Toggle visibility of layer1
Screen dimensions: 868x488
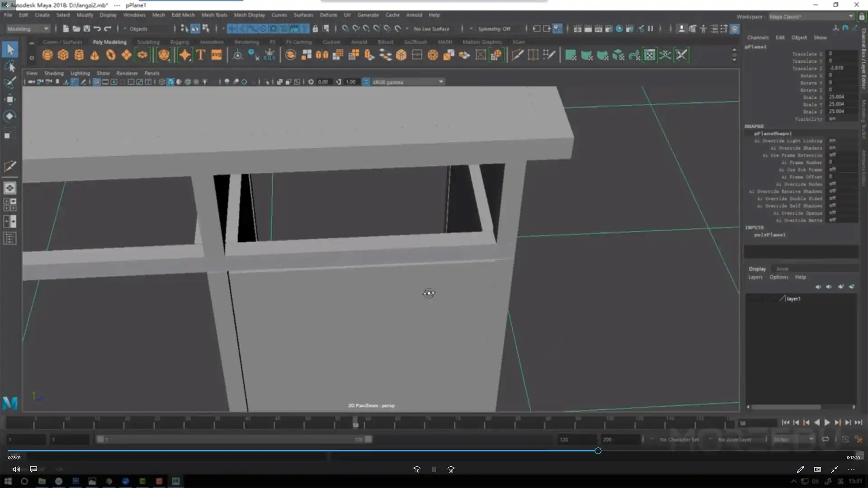(762, 299)
